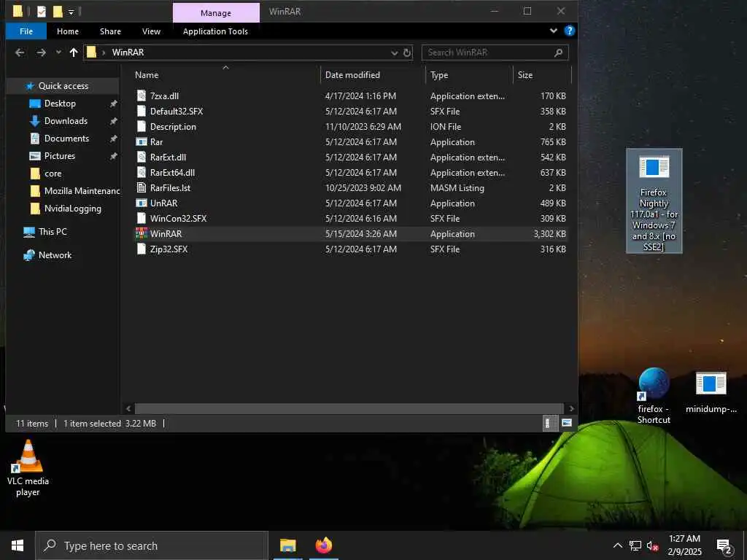Click the 7zxa.dll file icon
This screenshot has height=560, width=747.
pos(142,96)
